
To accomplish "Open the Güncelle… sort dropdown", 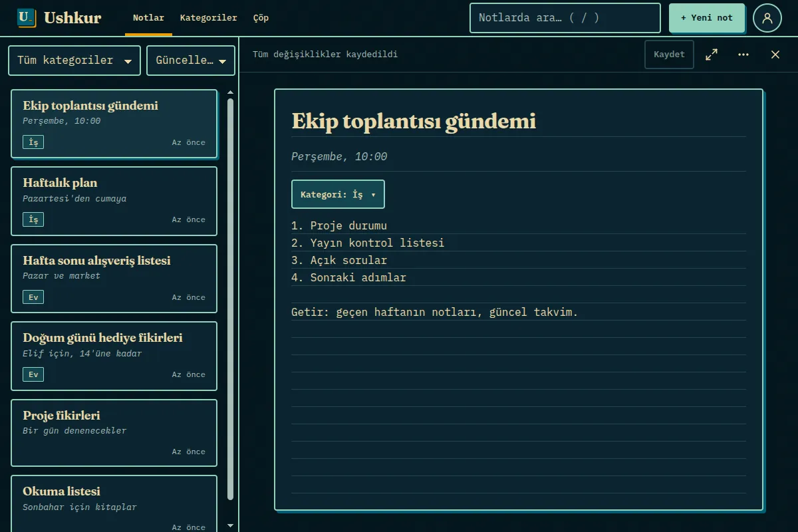I will [x=191, y=61].
